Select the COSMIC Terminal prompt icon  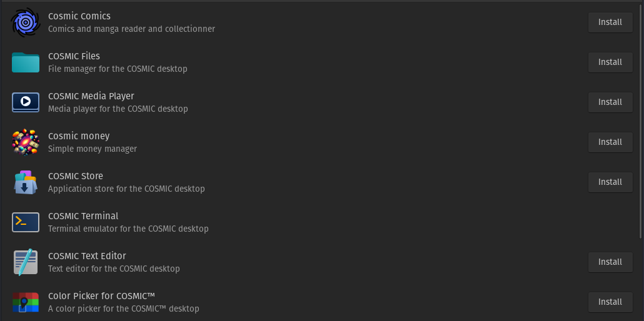pyautogui.click(x=26, y=222)
